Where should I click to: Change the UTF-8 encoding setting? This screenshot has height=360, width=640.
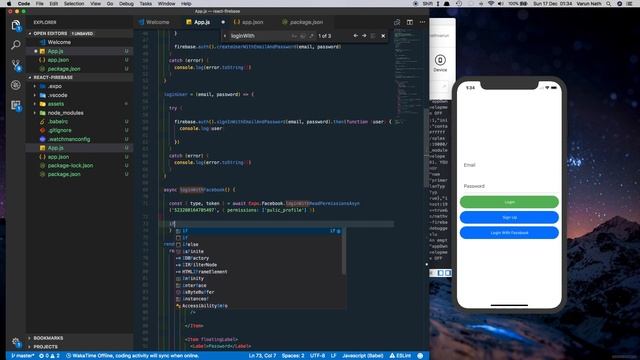point(318,356)
